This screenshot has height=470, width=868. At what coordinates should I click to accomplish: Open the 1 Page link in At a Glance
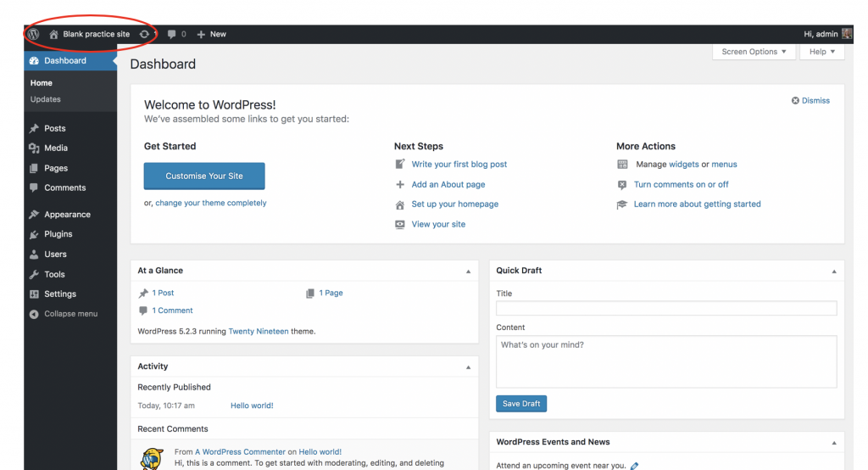331,294
